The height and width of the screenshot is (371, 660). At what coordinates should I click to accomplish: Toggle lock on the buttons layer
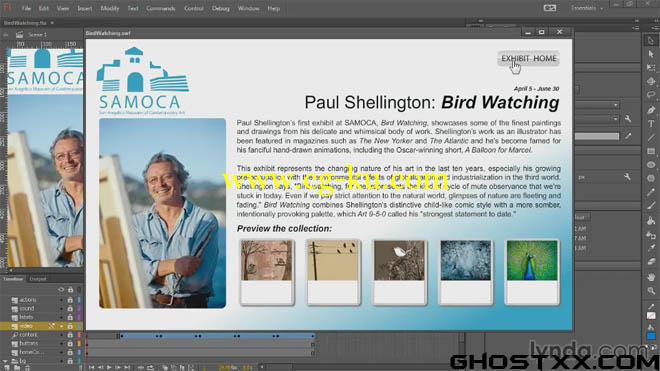tap(70, 343)
